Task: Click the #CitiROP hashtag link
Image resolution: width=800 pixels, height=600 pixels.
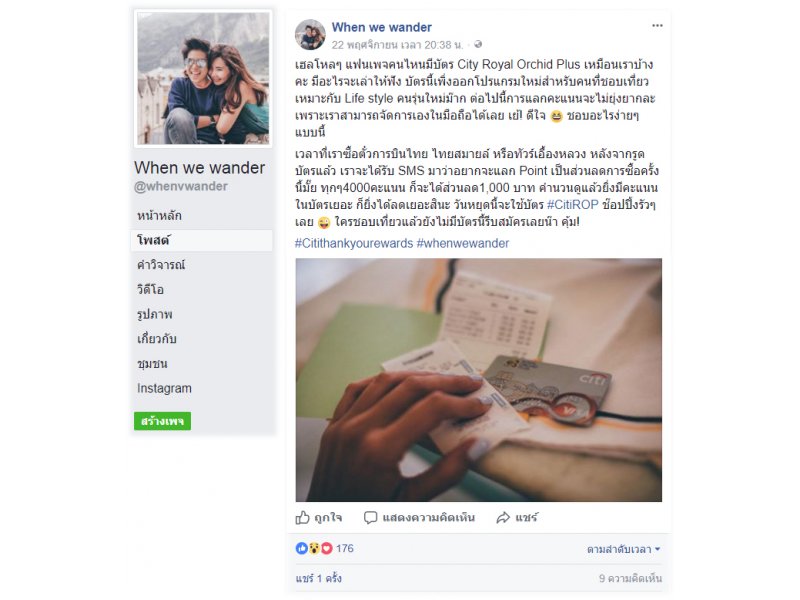Action: click(x=572, y=205)
